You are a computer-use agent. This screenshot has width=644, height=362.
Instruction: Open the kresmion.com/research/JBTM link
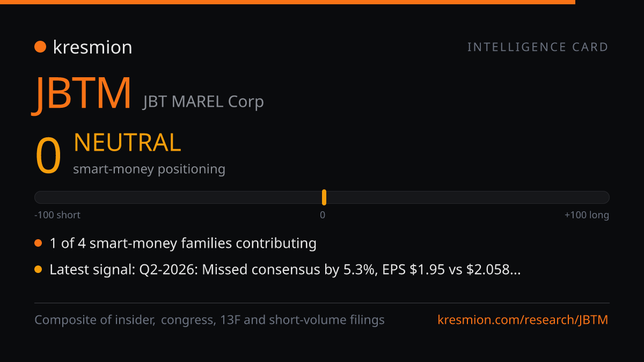[523, 320]
